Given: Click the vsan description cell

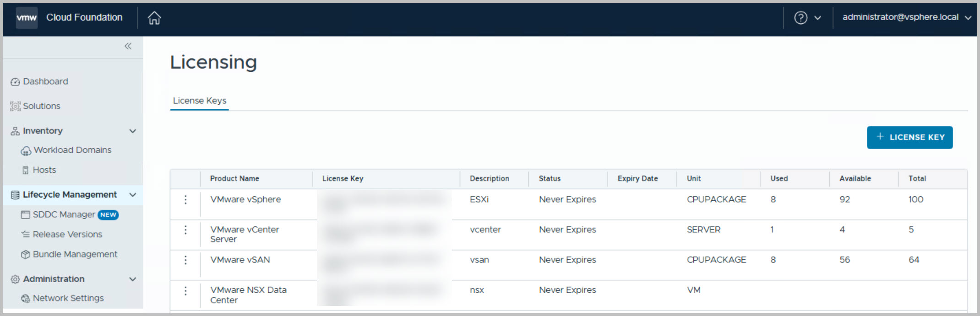Looking at the screenshot, I should tap(479, 260).
